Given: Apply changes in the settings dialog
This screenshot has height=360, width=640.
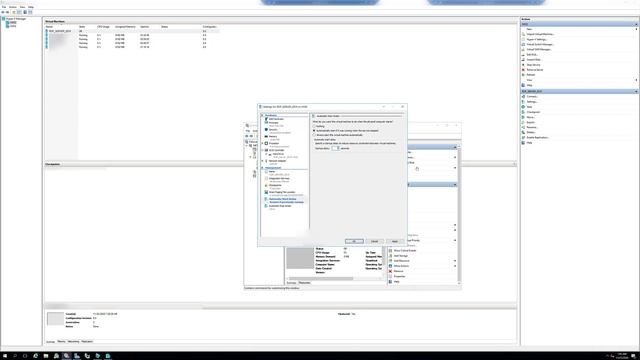Looking at the screenshot, I should click(395, 241).
